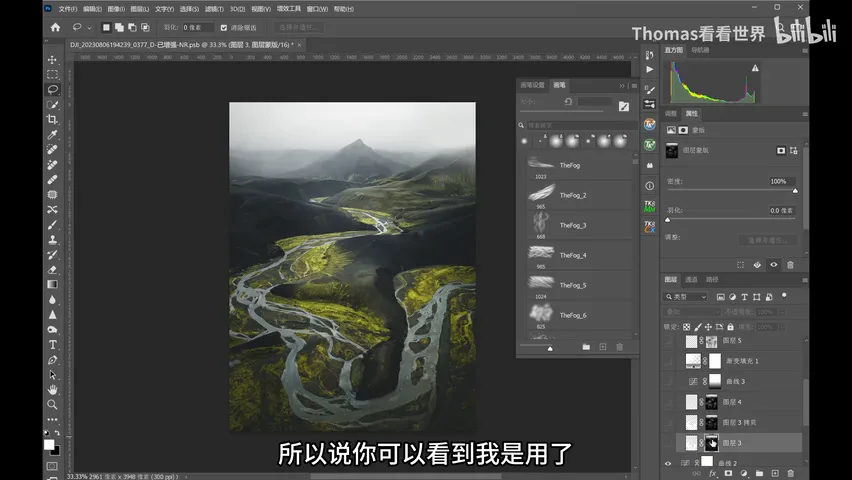This screenshot has width=852, height=480.
Task: Select the Zoom tool
Action: pos(52,404)
